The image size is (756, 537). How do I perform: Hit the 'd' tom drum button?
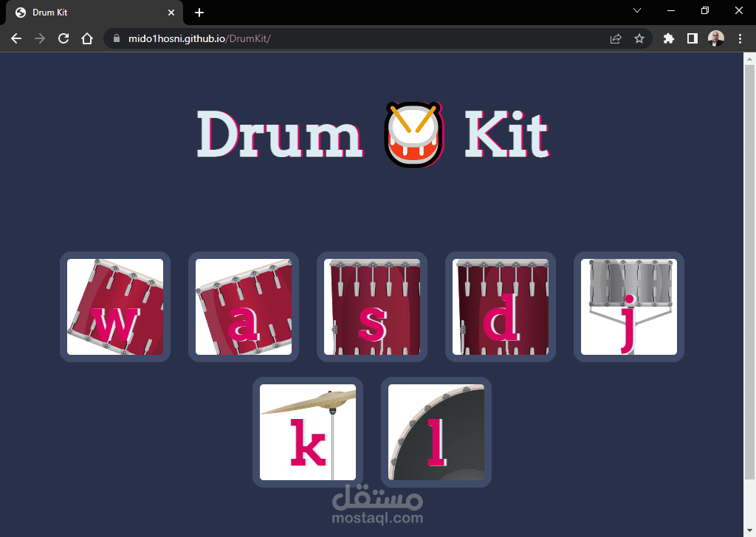point(501,307)
